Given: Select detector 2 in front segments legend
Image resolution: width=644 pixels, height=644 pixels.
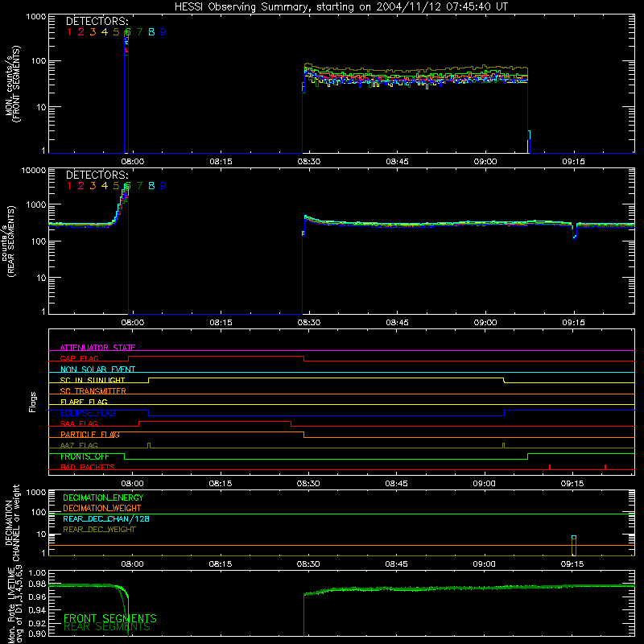Looking at the screenshot, I should 81,32.
